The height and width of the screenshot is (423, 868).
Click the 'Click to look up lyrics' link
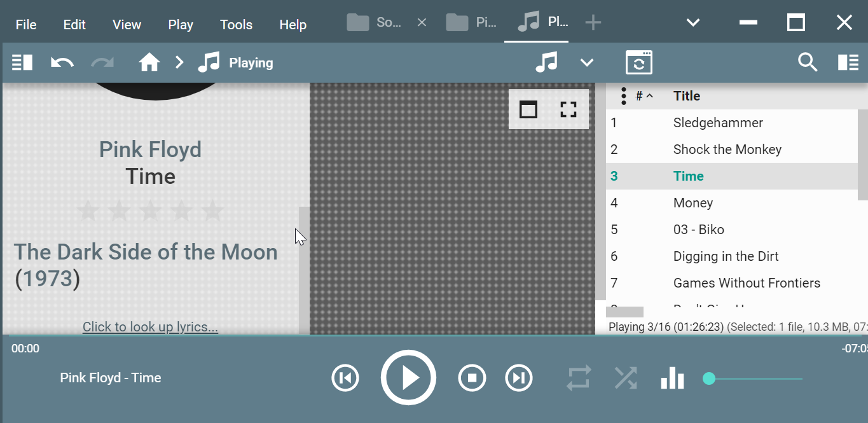pyautogui.click(x=150, y=327)
